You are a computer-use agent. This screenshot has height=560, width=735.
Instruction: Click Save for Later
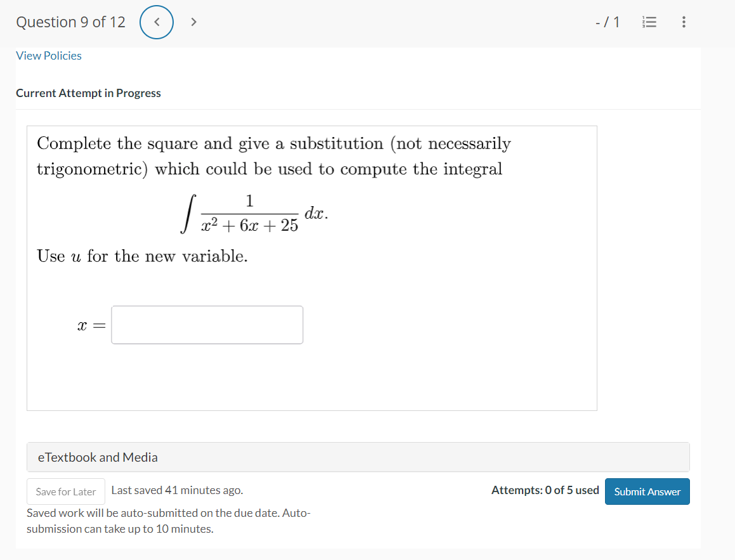(x=65, y=491)
